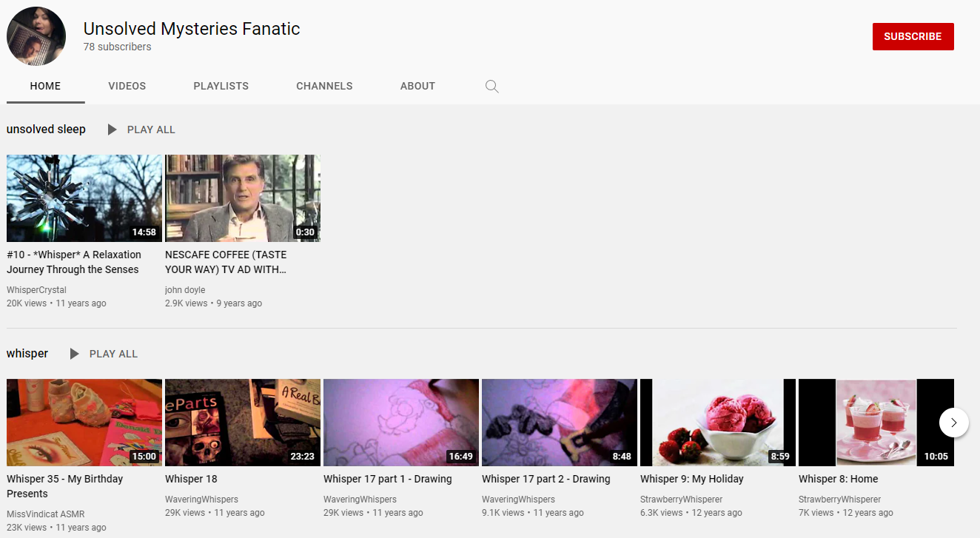Click title 'Whisper 35 - My Birthday Presents'
The image size is (980, 538).
point(65,486)
